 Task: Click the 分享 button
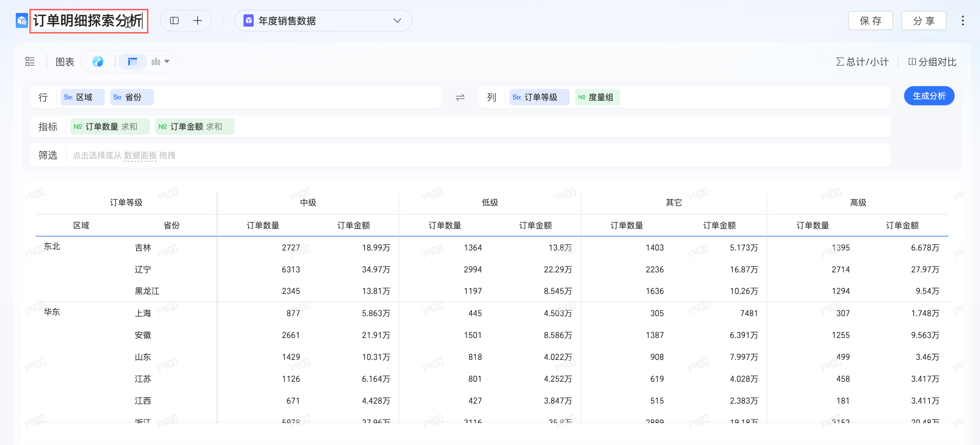click(923, 21)
